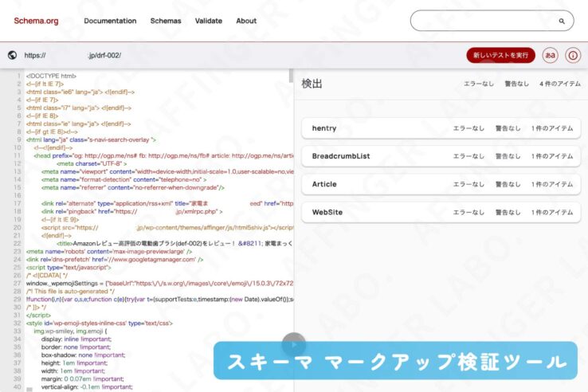Click the globe icon beside the URL
Viewport: 588px width, 392px height.
coord(12,55)
